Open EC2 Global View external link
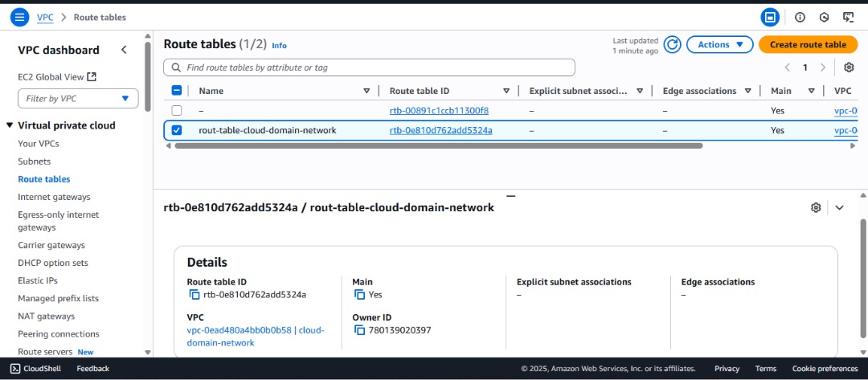This screenshot has width=868, height=380. 92,77
